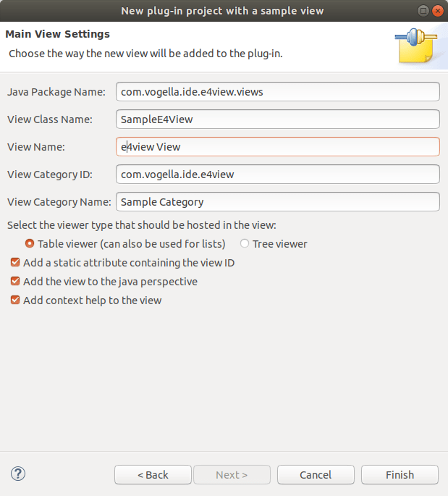Click into the View Class Name field
The image size is (448, 496).
click(x=277, y=119)
